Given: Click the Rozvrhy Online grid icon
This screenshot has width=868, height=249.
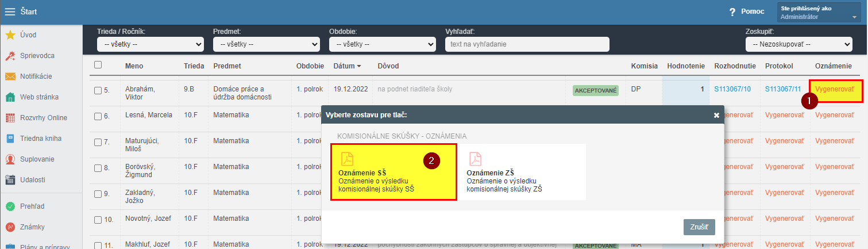Looking at the screenshot, I should click(10, 118).
